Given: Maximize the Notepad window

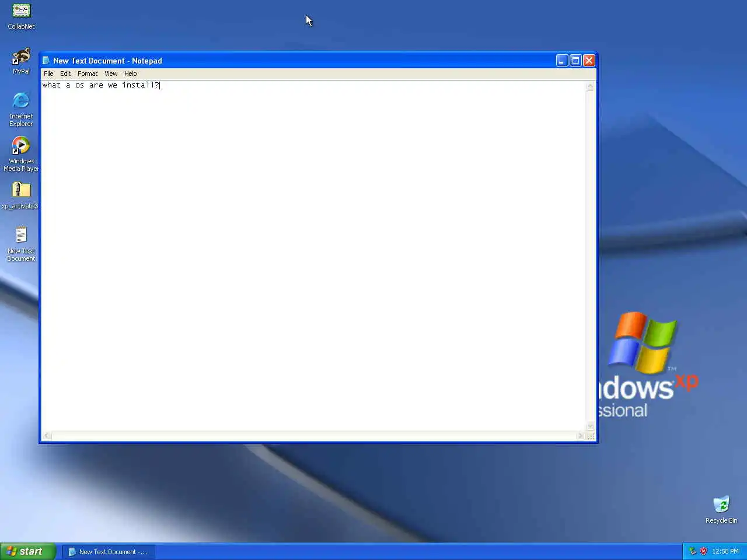Looking at the screenshot, I should (575, 61).
